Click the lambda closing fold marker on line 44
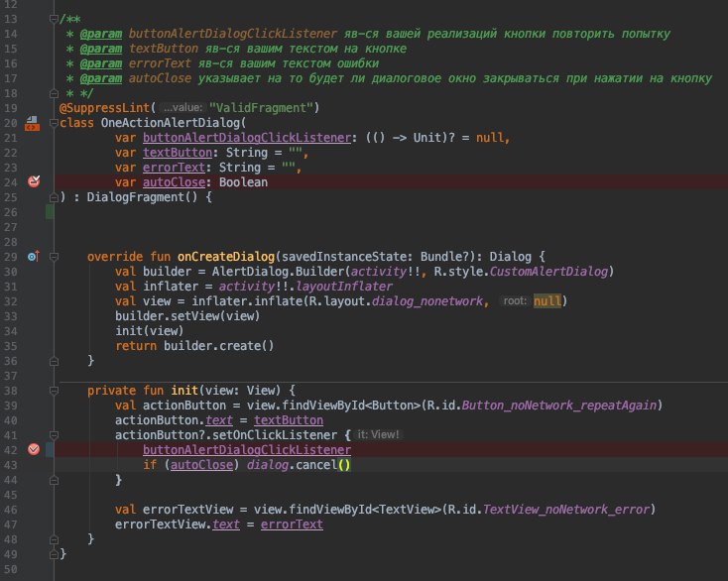The image size is (728, 581). 54,480
